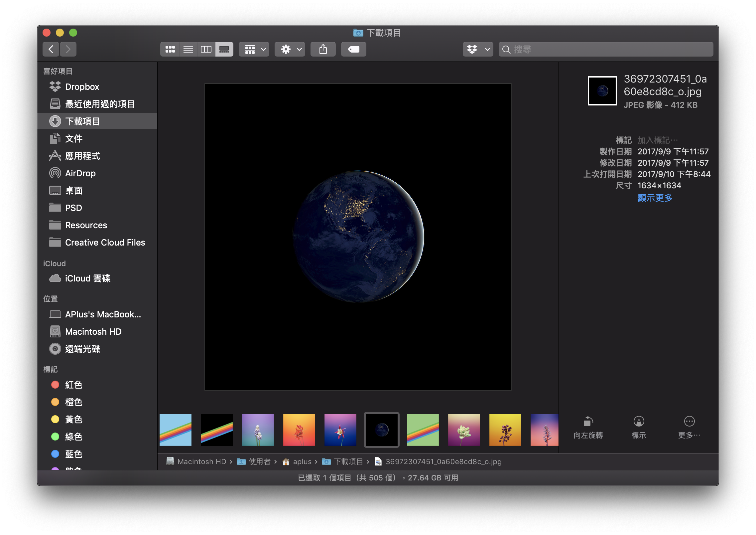This screenshot has width=756, height=535.
Task: Filter by the 綠色 green tag
Action: click(x=97, y=437)
